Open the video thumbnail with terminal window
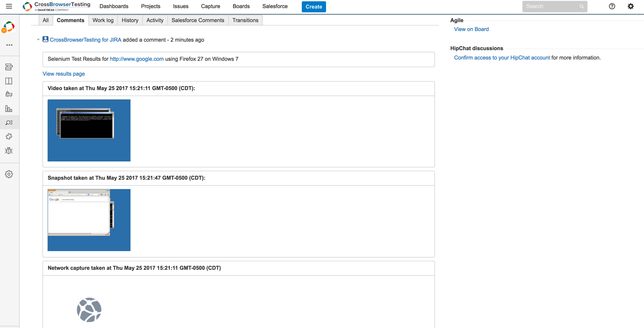 click(x=89, y=130)
